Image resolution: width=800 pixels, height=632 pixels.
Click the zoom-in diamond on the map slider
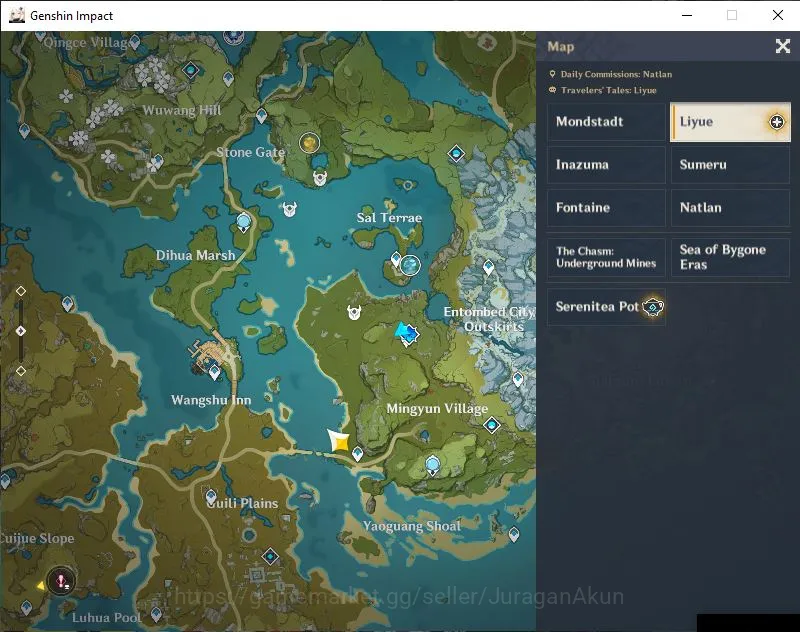21,291
